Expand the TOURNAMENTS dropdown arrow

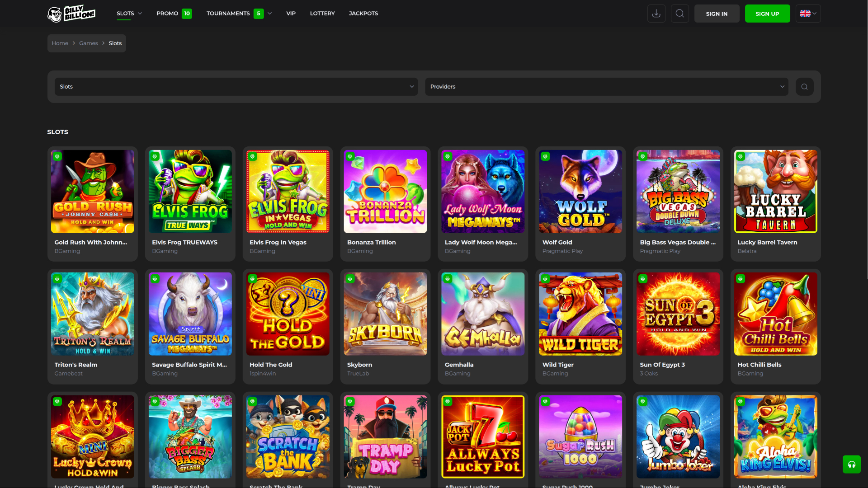(269, 14)
